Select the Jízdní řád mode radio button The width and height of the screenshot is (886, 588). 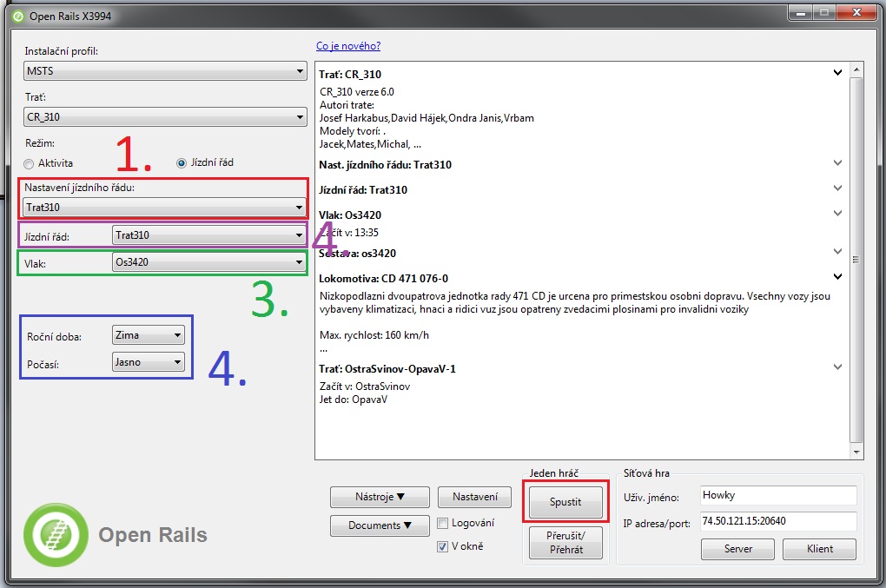(x=182, y=162)
